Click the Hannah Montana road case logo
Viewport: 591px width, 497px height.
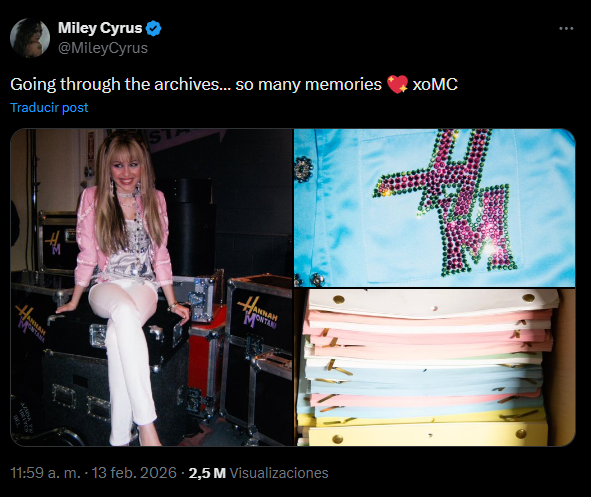[x=259, y=313]
